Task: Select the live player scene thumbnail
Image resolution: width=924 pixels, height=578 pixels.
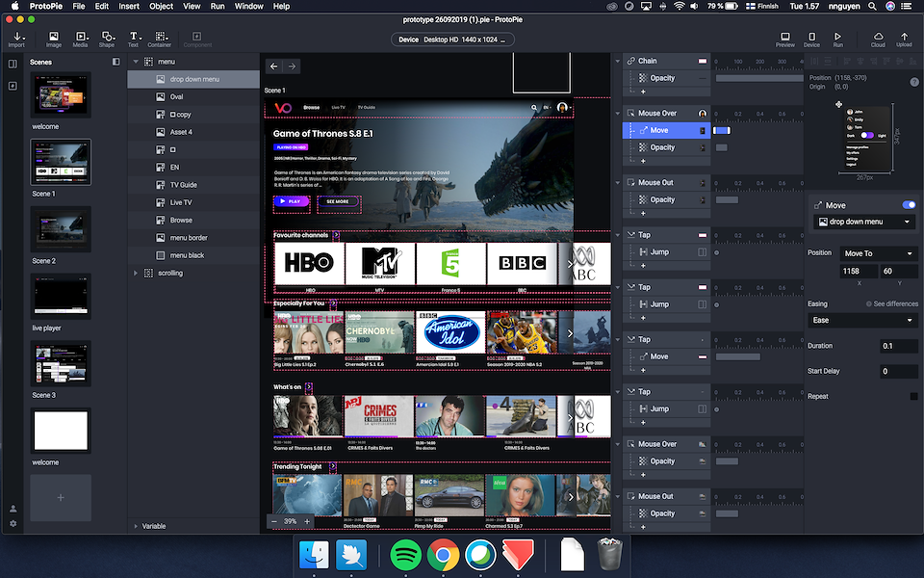Action: [x=61, y=296]
